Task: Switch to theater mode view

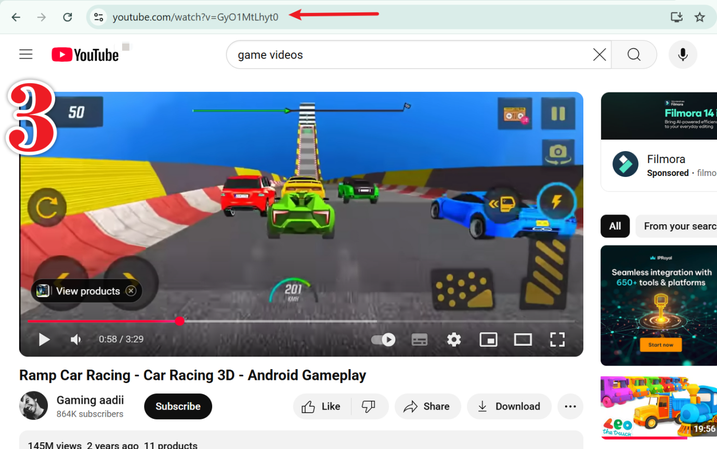Action: (x=522, y=340)
